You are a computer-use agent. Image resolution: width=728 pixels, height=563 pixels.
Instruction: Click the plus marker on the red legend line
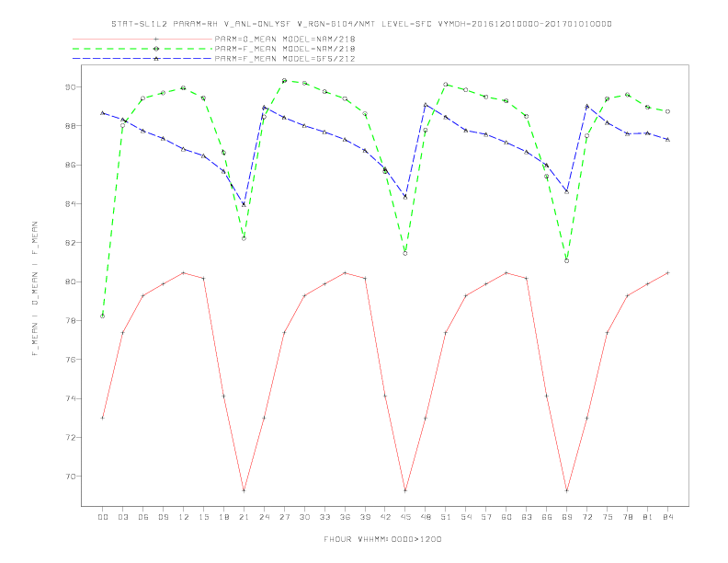156,39
